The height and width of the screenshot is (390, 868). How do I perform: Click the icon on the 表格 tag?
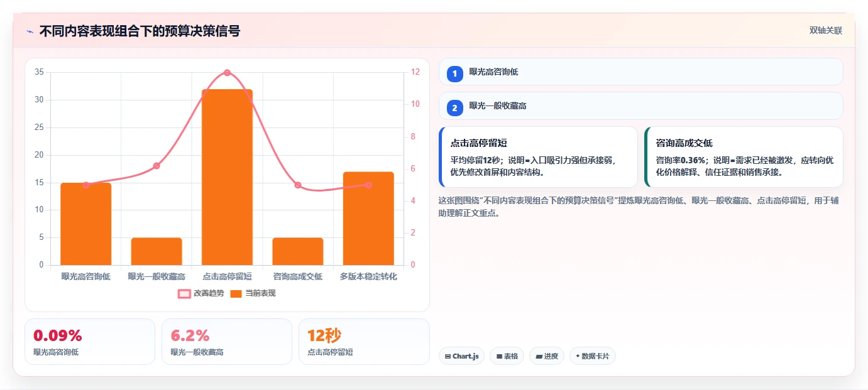click(499, 356)
